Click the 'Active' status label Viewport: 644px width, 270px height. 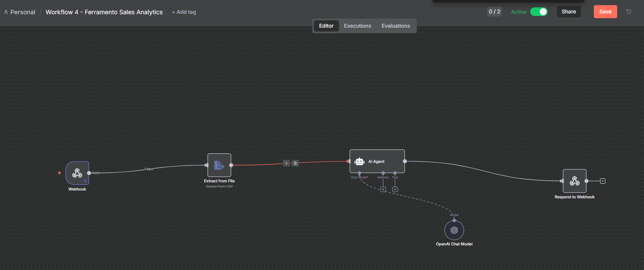click(x=519, y=12)
